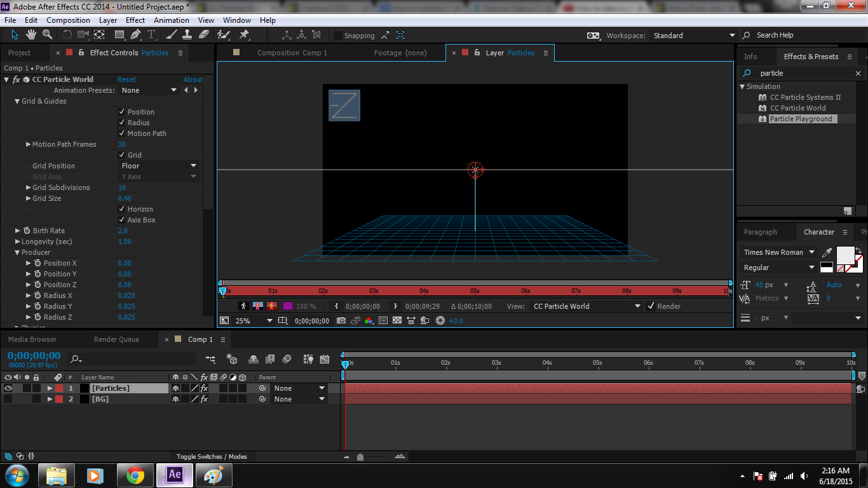Select the Puppet Pin tool
Image resolution: width=868 pixels, height=488 pixels.
244,34
